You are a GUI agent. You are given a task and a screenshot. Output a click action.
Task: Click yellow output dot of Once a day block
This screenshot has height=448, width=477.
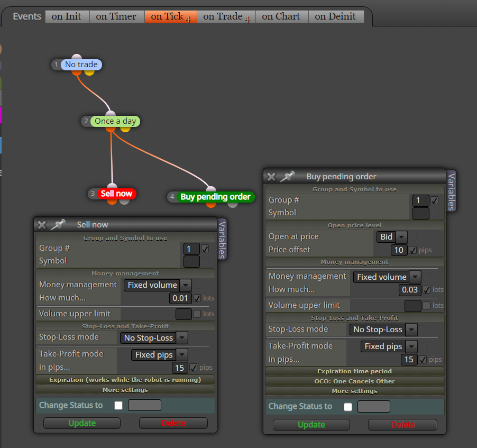(125, 129)
